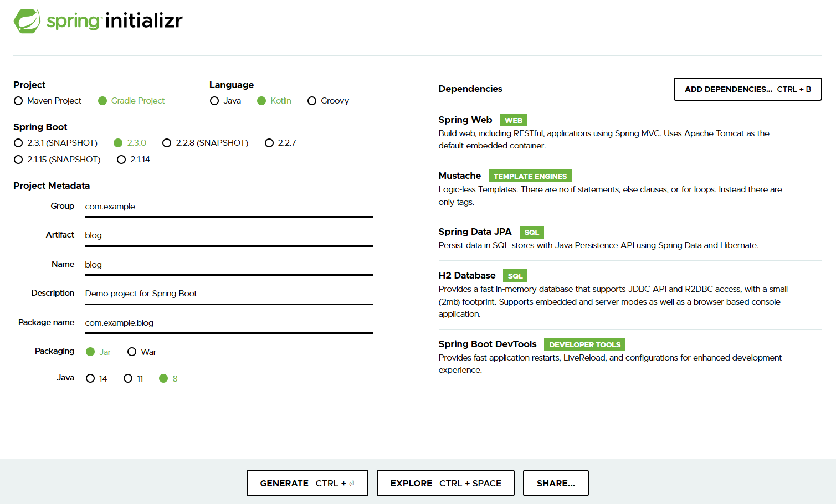Generate the project with GENERATE button
836x504 pixels.
pyautogui.click(x=307, y=483)
